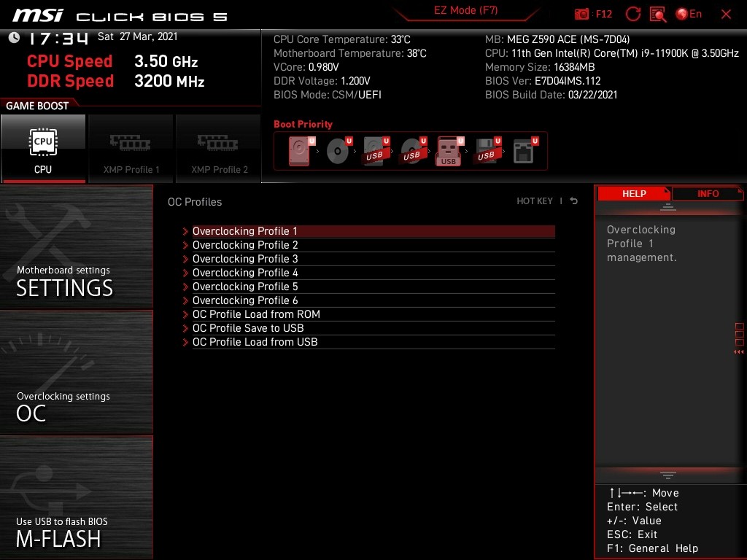Viewport: 747px width, 560px height.
Task: Open Overclocking Profile 6
Action: point(373,300)
